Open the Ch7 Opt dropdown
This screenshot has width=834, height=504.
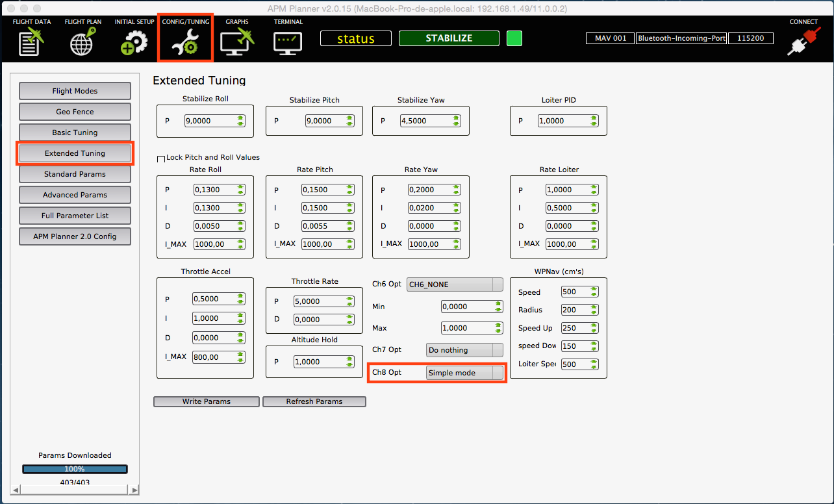pyautogui.click(x=464, y=350)
